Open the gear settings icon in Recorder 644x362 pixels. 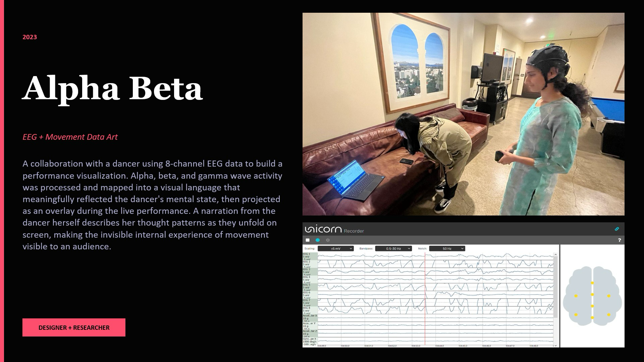coord(328,240)
